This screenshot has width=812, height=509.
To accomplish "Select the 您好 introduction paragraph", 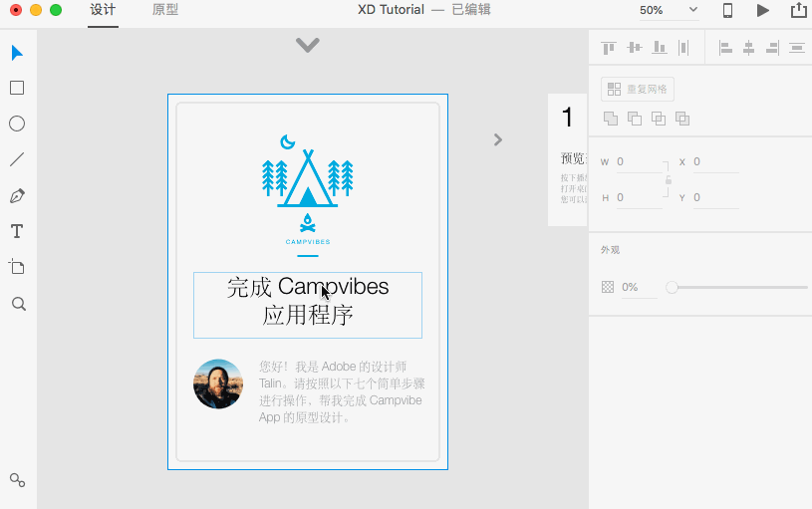I will (342, 392).
